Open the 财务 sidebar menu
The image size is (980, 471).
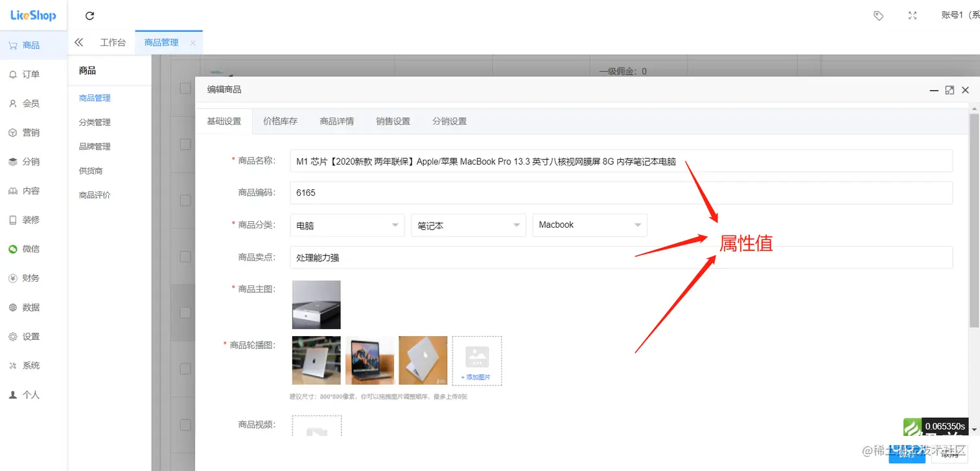click(33, 278)
